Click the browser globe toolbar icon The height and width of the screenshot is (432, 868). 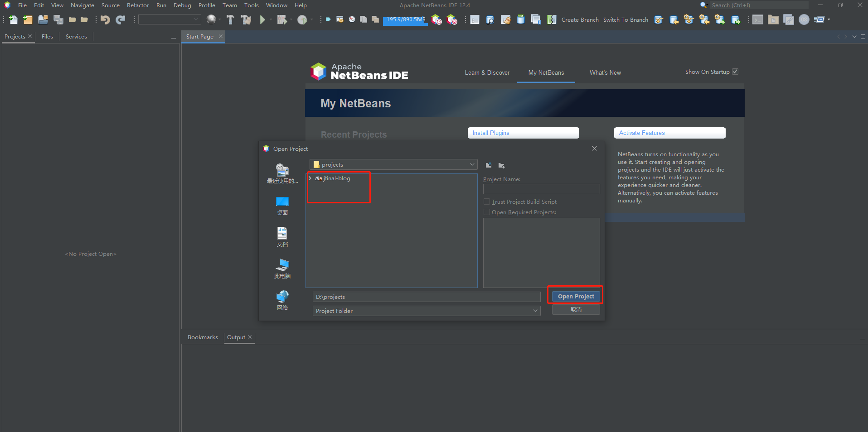(x=211, y=19)
